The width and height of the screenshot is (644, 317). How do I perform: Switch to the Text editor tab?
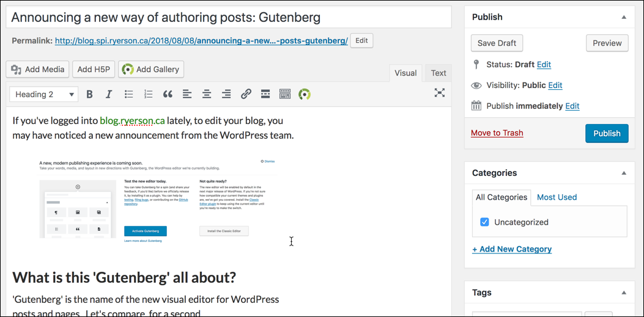439,73
